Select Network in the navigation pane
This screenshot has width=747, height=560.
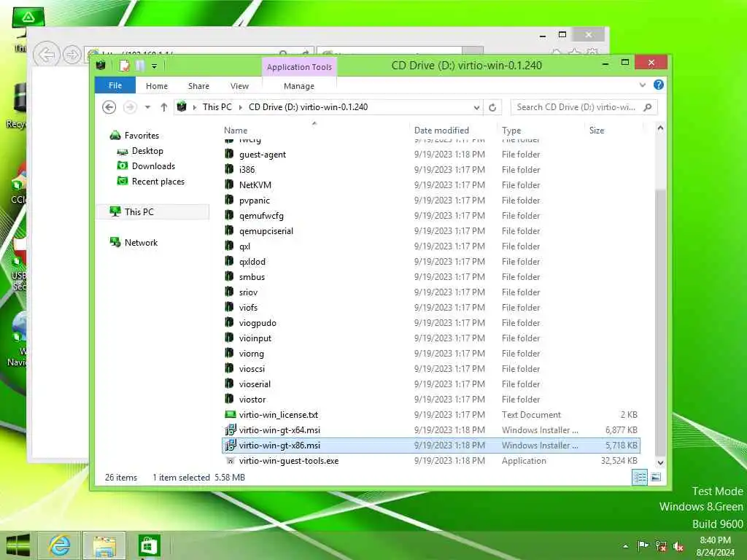[x=141, y=242]
